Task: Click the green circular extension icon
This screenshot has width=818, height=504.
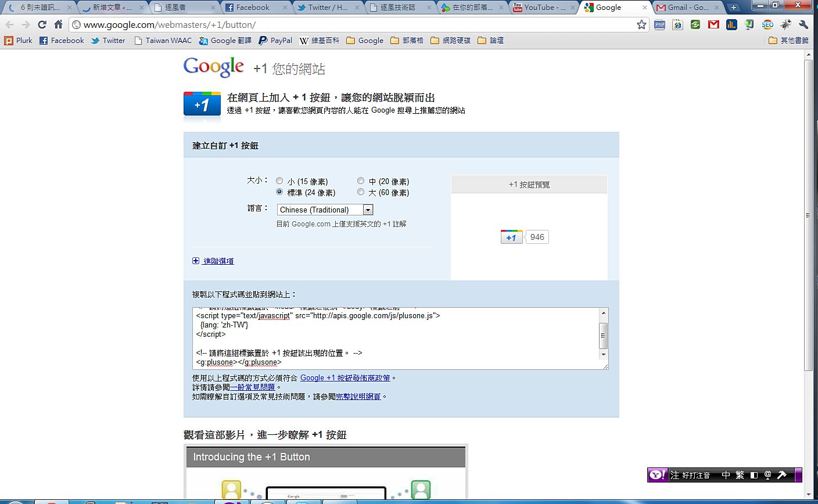Action: [x=695, y=24]
